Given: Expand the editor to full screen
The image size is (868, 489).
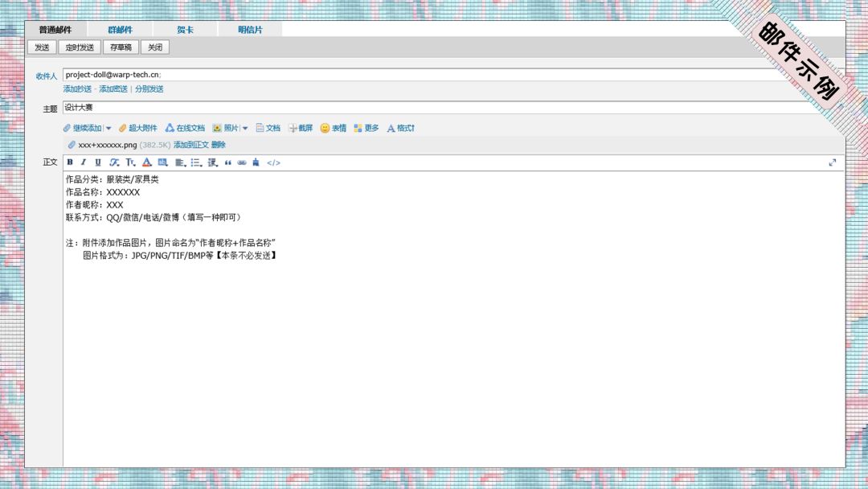Looking at the screenshot, I should [x=832, y=162].
